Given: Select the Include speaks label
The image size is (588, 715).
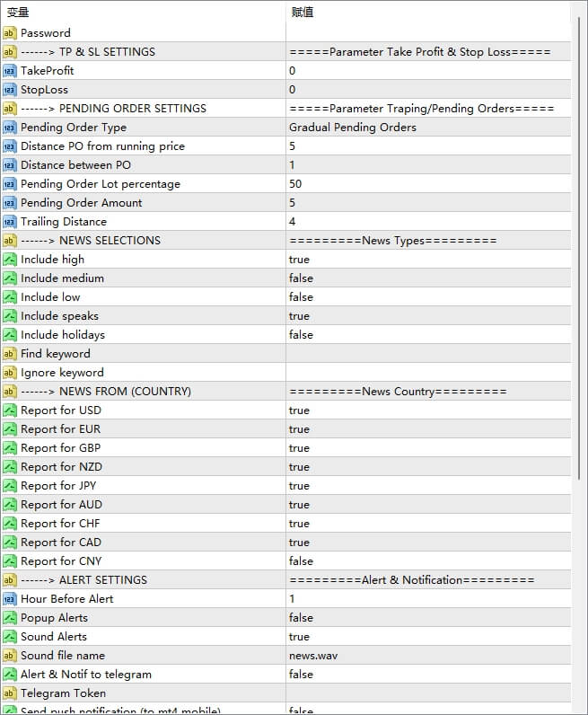Looking at the screenshot, I should point(60,316).
